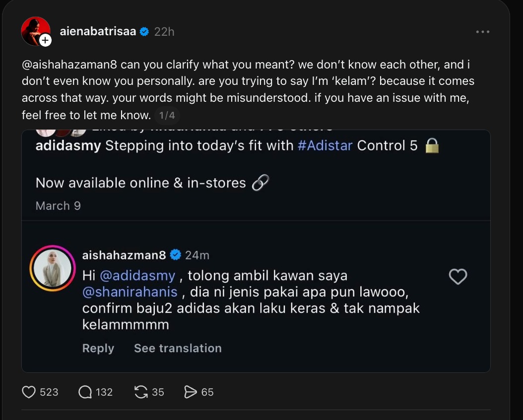Like aishahazman8's comment with the heart icon

[x=458, y=277]
